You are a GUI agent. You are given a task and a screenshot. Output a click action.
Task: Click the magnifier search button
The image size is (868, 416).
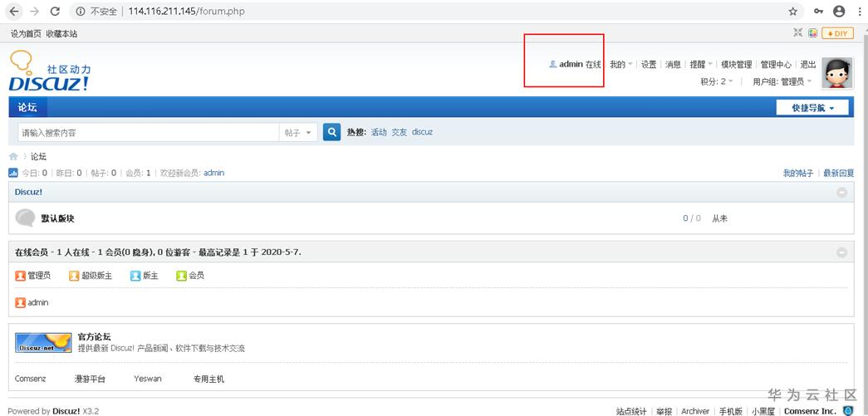(x=331, y=132)
